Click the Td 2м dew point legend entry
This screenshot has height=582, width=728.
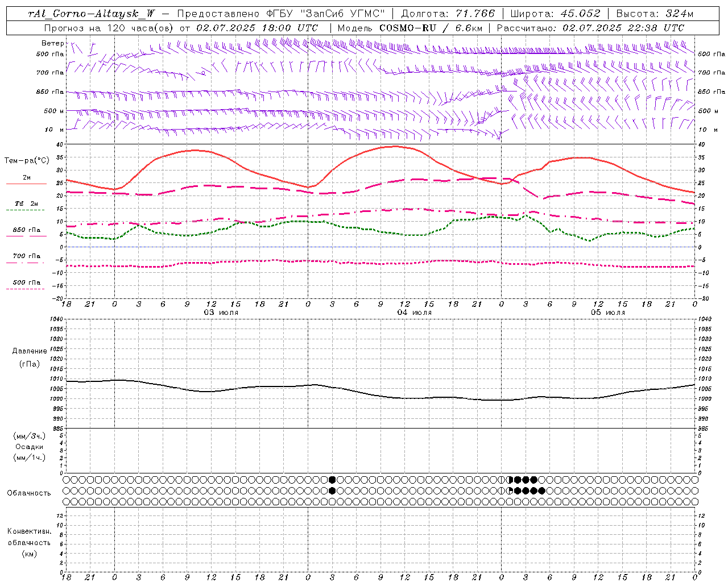(27, 203)
